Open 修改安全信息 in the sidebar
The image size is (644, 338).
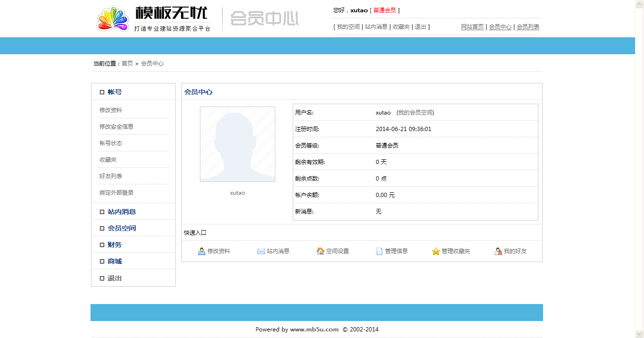[x=116, y=126]
